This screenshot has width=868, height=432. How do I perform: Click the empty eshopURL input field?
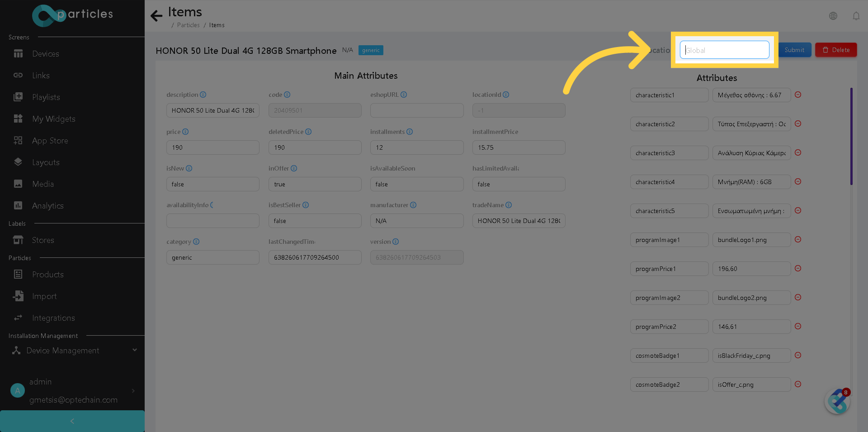417,110
